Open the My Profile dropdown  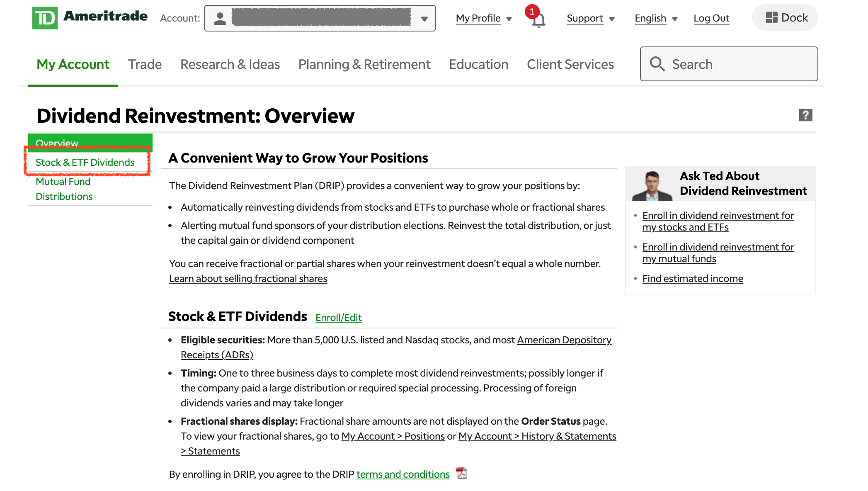click(484, 18)
